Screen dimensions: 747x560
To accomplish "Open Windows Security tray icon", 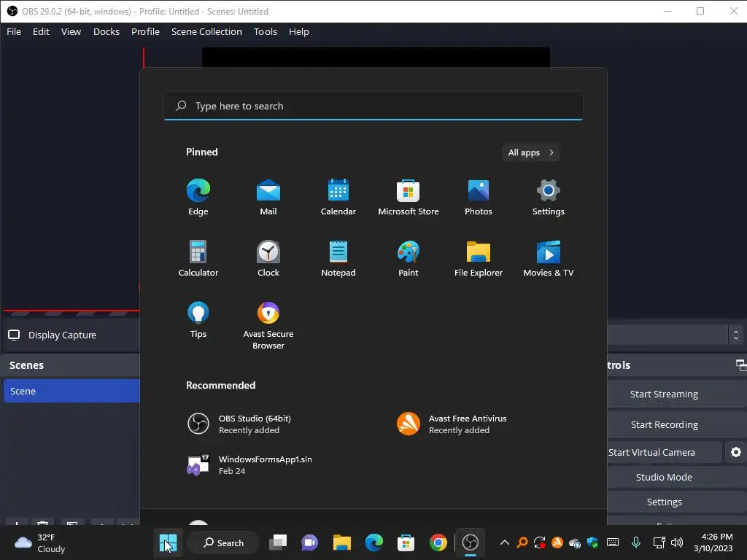I will coord(592,542).
